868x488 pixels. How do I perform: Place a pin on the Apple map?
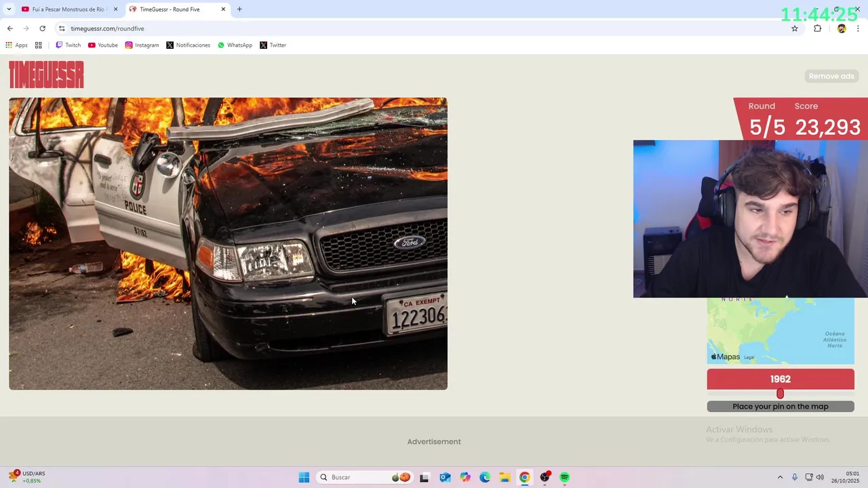pyautogui.click(x=781, y=331)
